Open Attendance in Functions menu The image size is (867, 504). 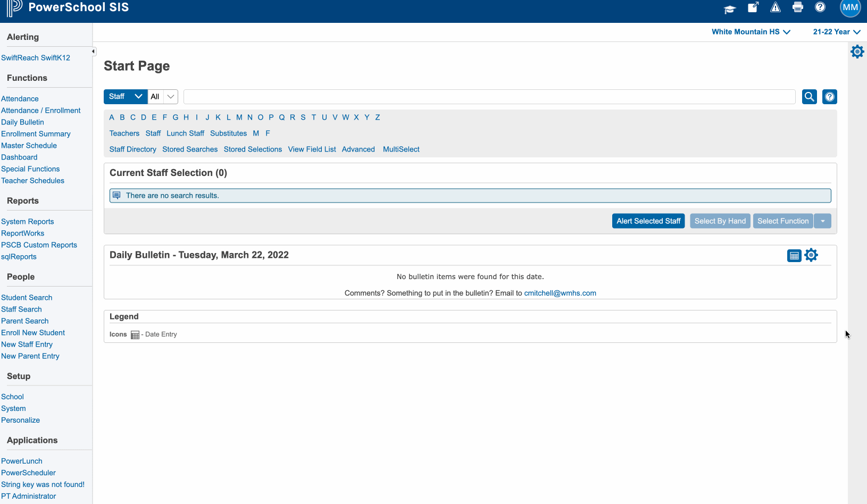point(20,99)
